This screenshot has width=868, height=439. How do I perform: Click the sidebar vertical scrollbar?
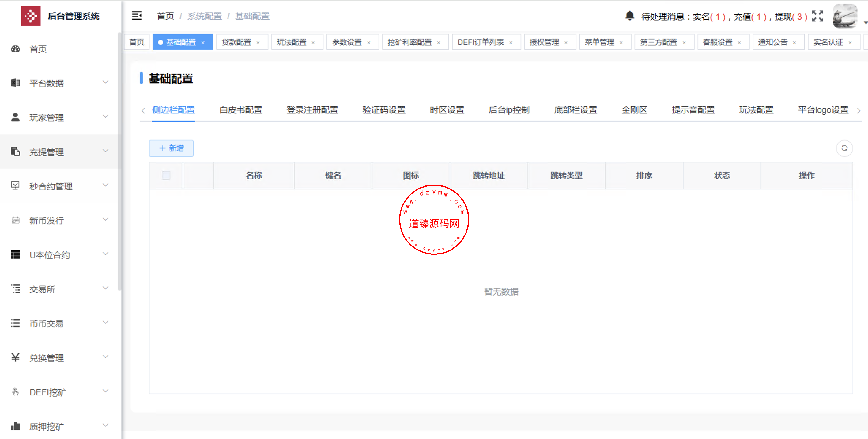click(119, 161)
